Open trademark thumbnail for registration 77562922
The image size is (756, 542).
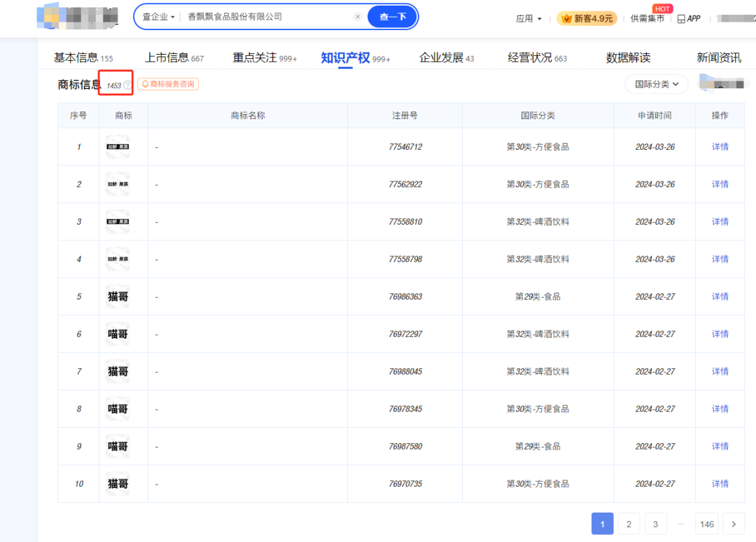tap(118, 184)
